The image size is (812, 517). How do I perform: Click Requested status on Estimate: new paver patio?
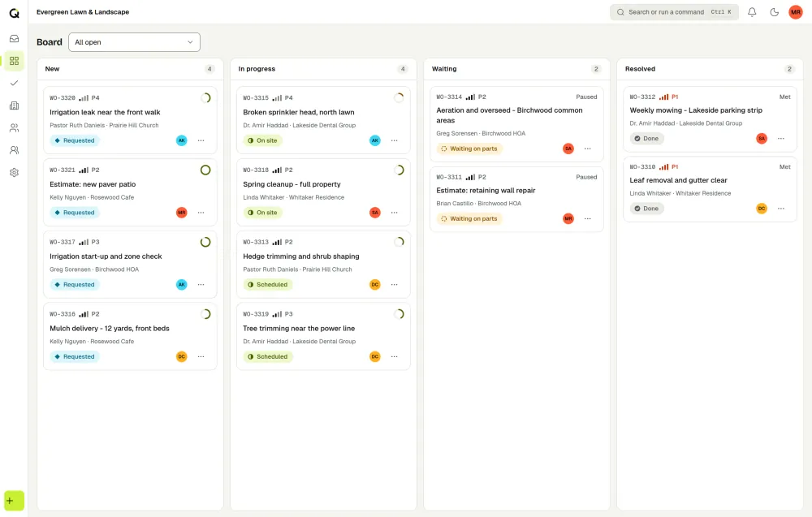[75, 212]
